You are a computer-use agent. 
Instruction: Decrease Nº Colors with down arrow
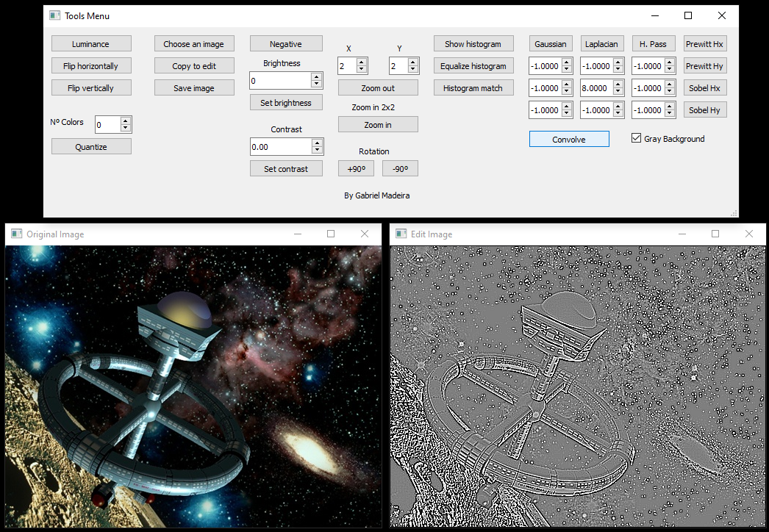(126, 128)
